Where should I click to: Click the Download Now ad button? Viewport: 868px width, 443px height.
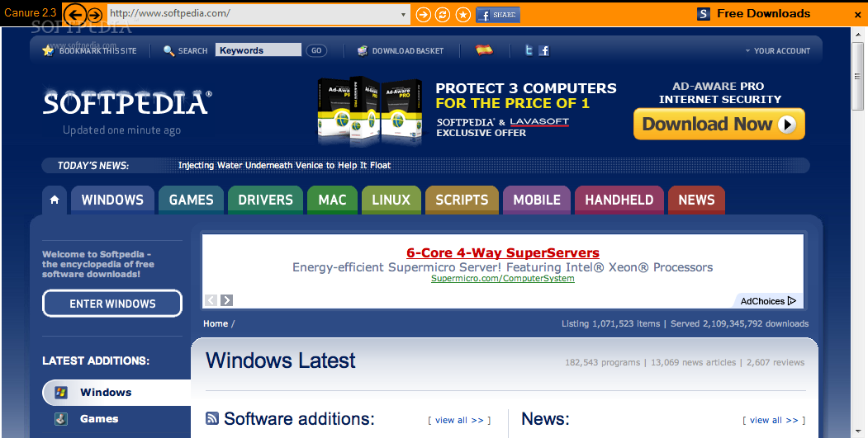(719, 124)
